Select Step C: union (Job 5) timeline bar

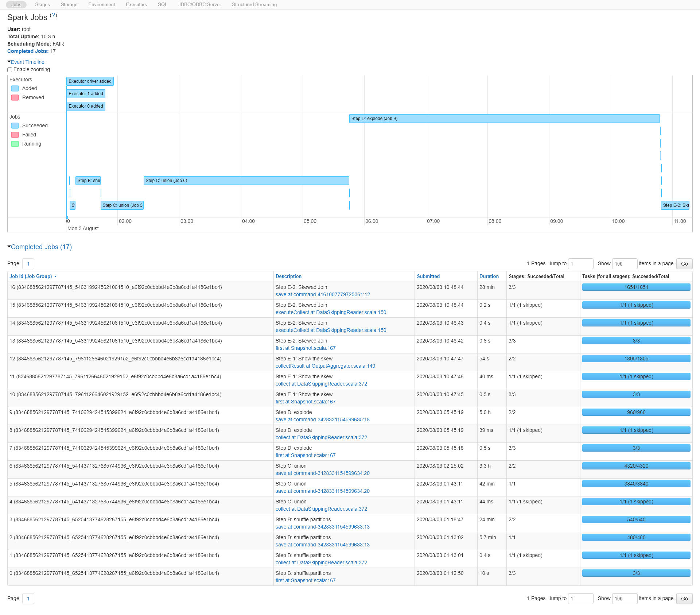[x=122, y=205]
